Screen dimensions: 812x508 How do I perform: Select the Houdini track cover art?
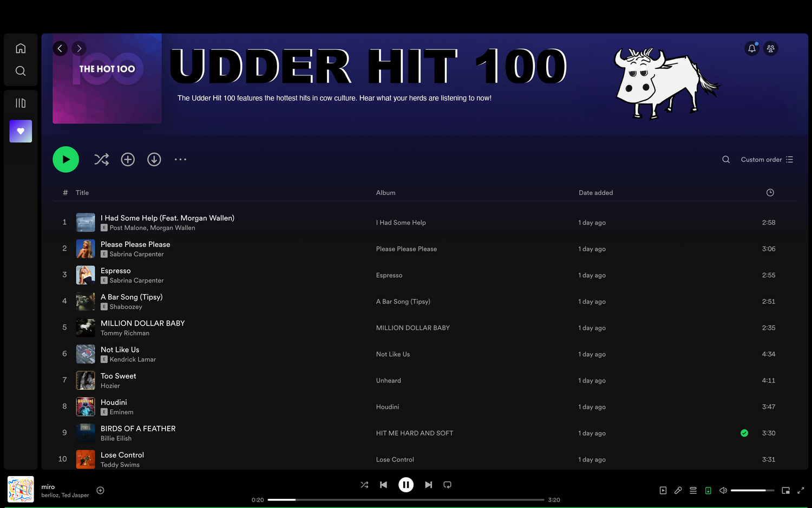point(86,407)
